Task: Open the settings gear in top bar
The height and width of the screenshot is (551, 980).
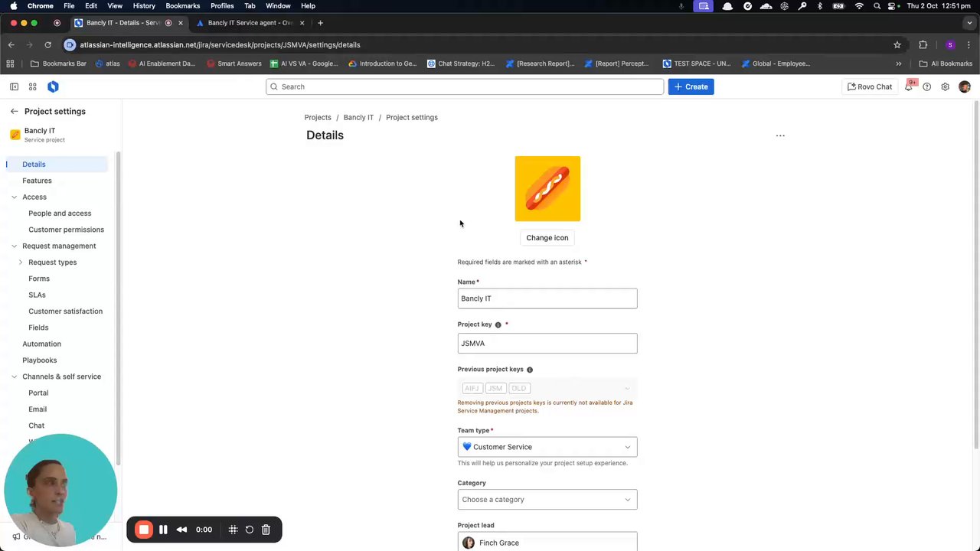Action: 945,86
